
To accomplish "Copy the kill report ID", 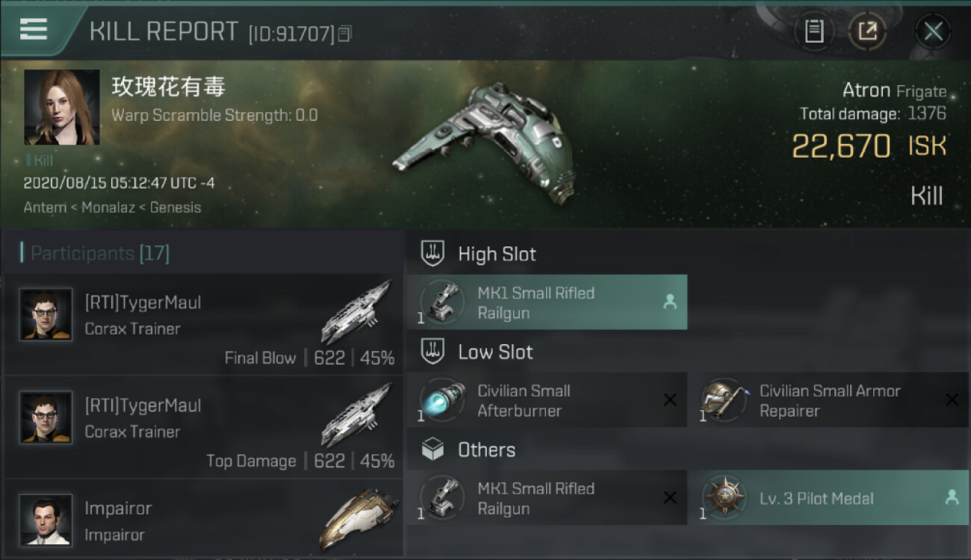I will tap(344, 34).
